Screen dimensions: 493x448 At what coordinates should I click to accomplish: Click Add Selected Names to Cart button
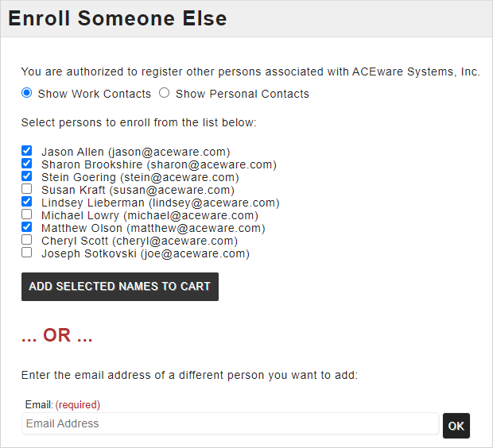click(x=120, y=287)
